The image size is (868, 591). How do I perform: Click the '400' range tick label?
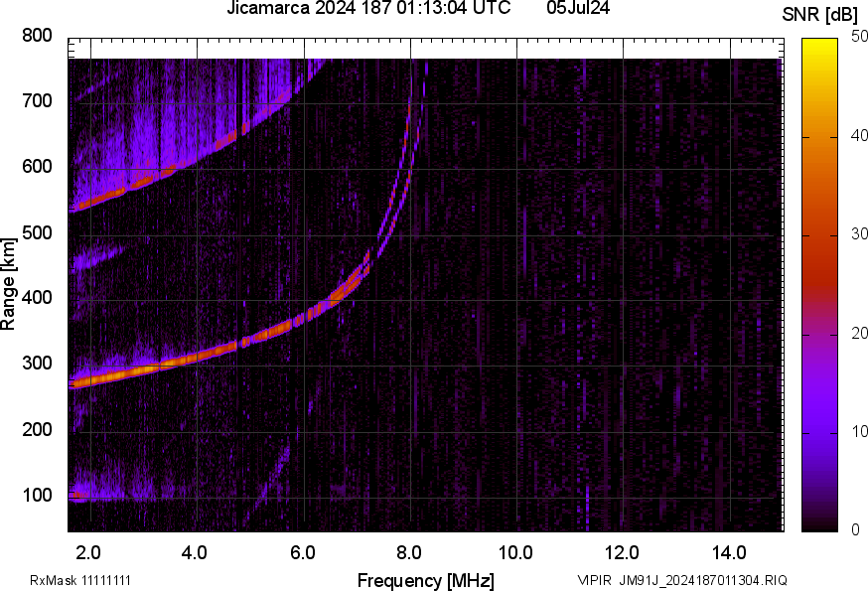click(37, 298)
